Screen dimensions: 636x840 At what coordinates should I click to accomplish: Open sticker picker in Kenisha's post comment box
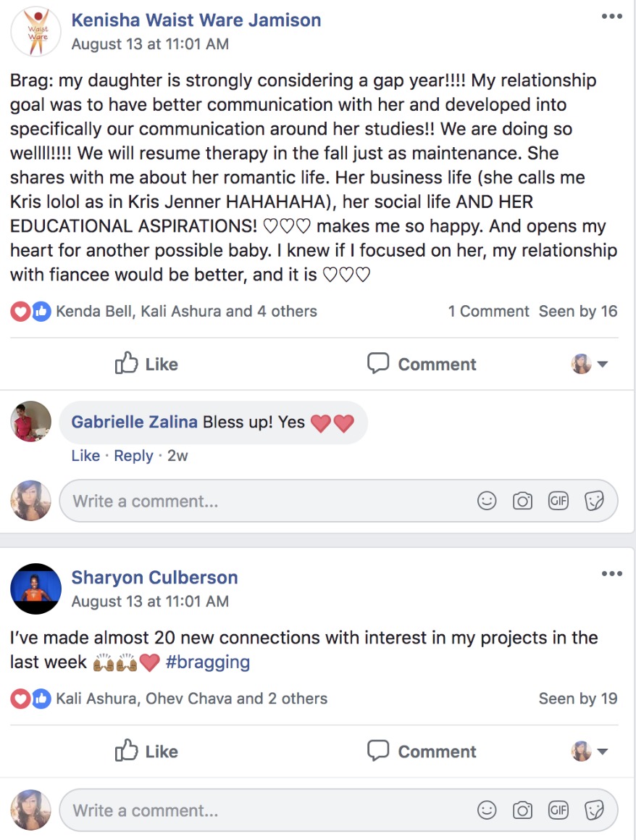point(594,501)
